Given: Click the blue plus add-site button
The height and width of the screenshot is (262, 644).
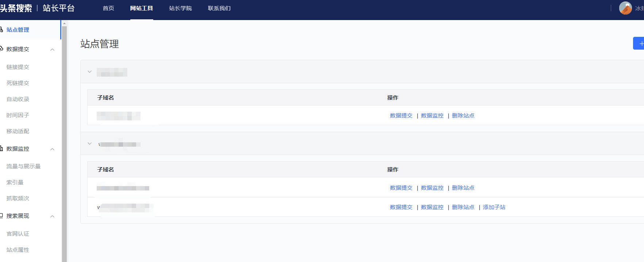Looking at the screenshot, I should tap(639, 43).
